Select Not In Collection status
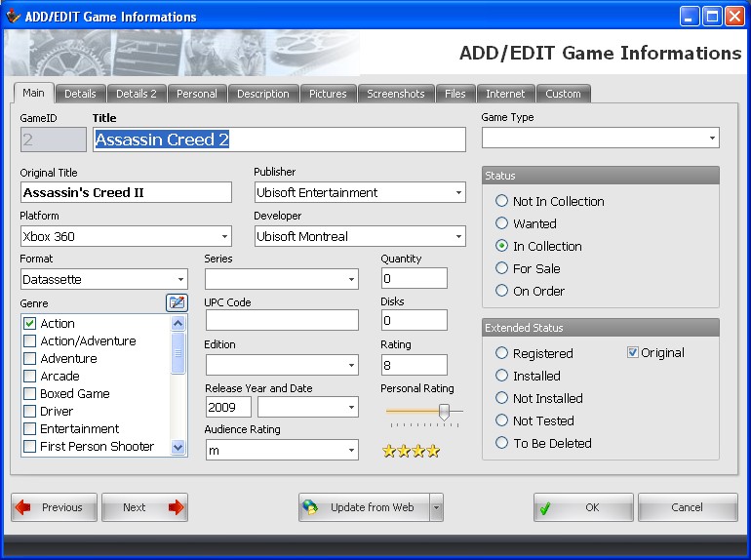751x560 pixels. pyautogui.click(x=501, y=201)
